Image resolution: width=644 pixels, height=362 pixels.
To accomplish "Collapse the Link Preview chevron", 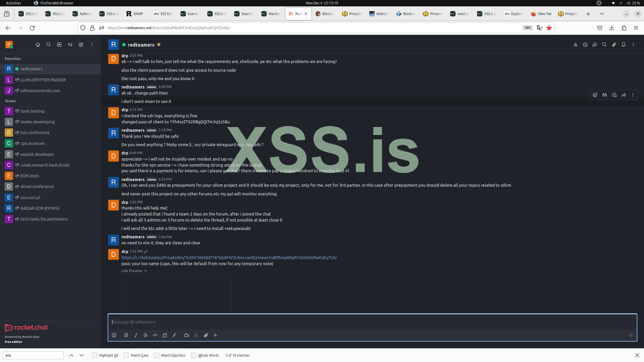I will coord(146,271).
